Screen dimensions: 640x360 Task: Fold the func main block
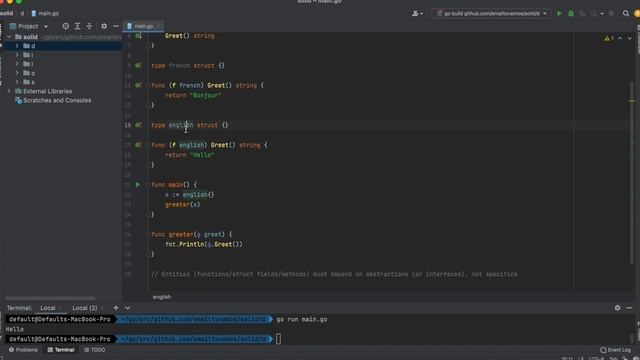pyautogui.click(x=148, y=185)
